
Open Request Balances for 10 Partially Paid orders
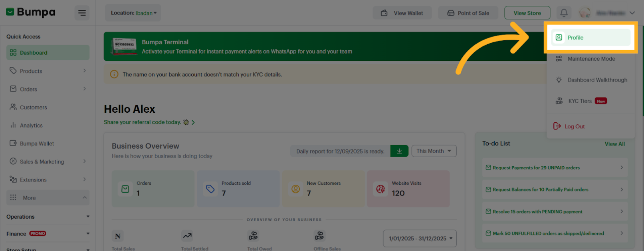click(555, 189)
